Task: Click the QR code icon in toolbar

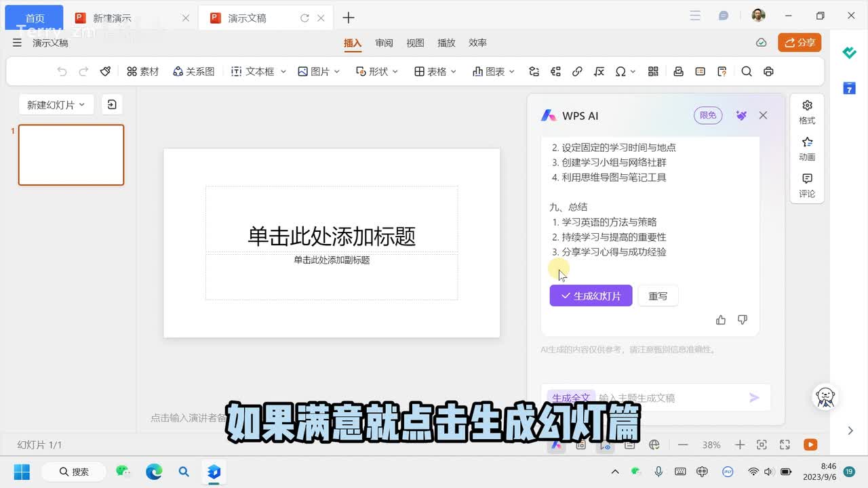Action: tap(654, 71)
